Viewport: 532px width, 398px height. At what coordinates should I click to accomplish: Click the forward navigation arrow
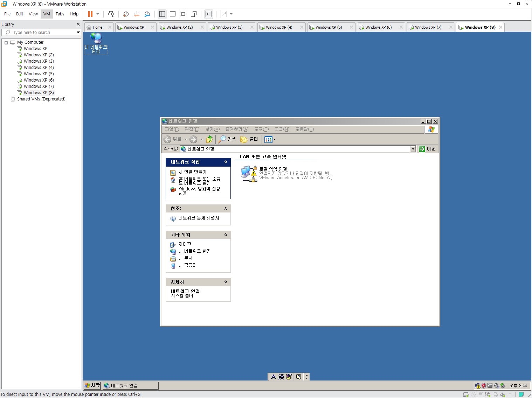pos(193,139)
